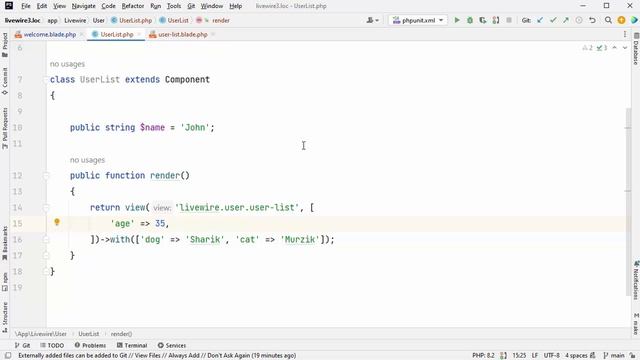Viewport: 640px width, 360px height.
Task: Jump to previous highlighted error arrow
Action: click(x=614, y=48)
